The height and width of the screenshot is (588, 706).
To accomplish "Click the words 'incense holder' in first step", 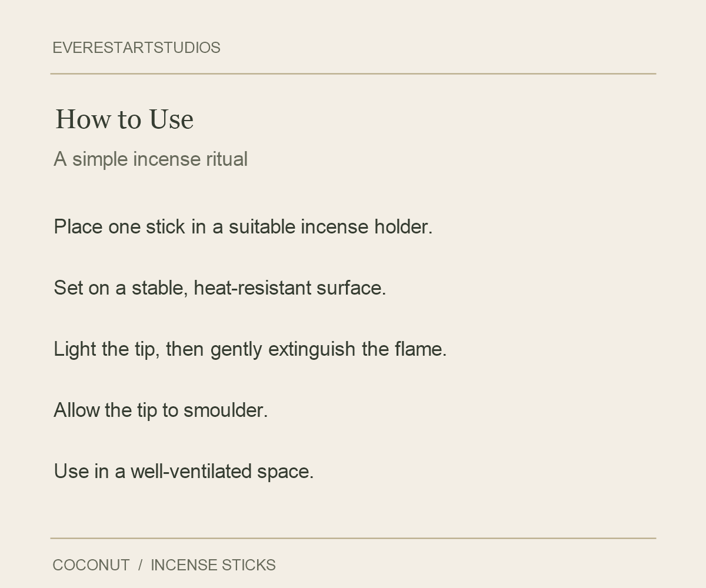I will click(367, 227).
